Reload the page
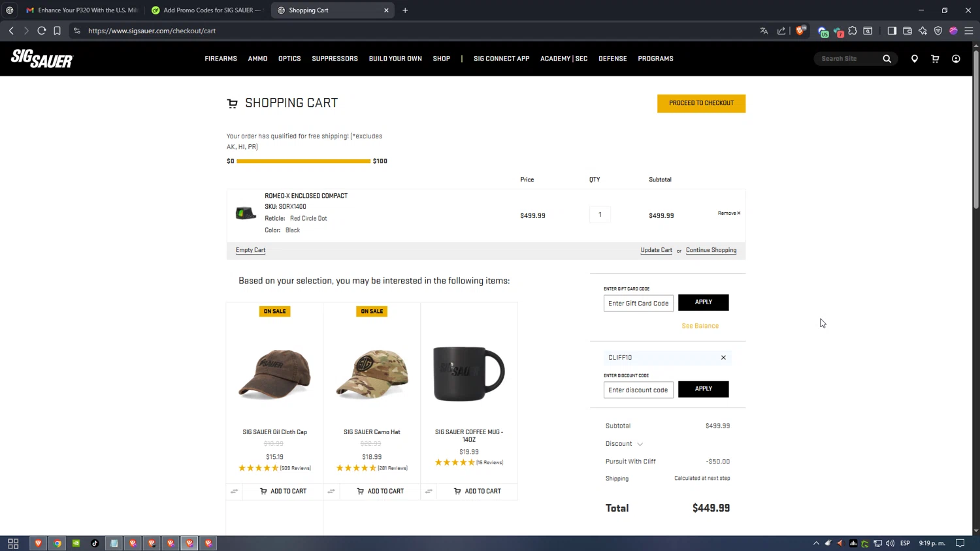The image size is (980, 551). point(41,31)
